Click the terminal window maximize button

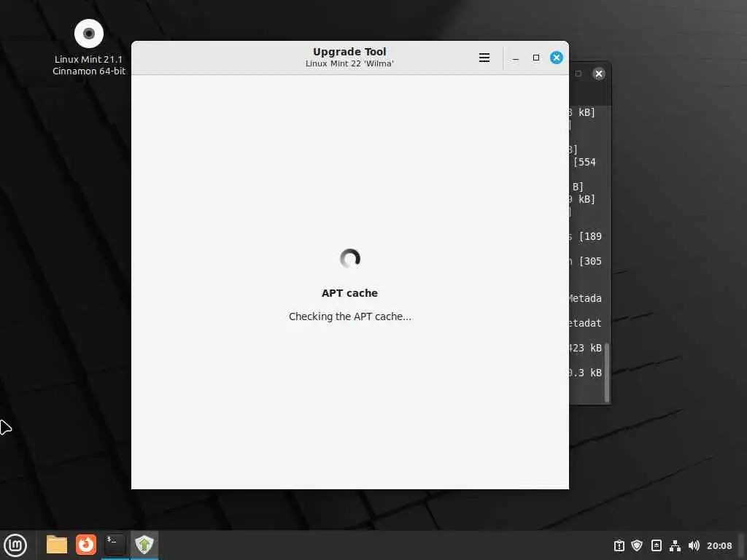578,74
